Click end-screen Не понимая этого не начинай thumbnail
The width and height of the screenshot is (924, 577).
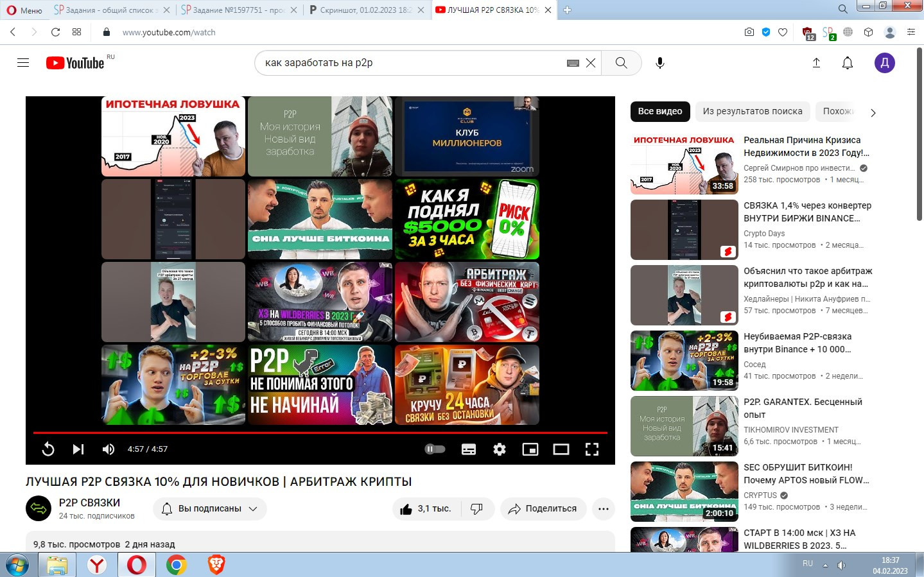[x=320, y=384]
